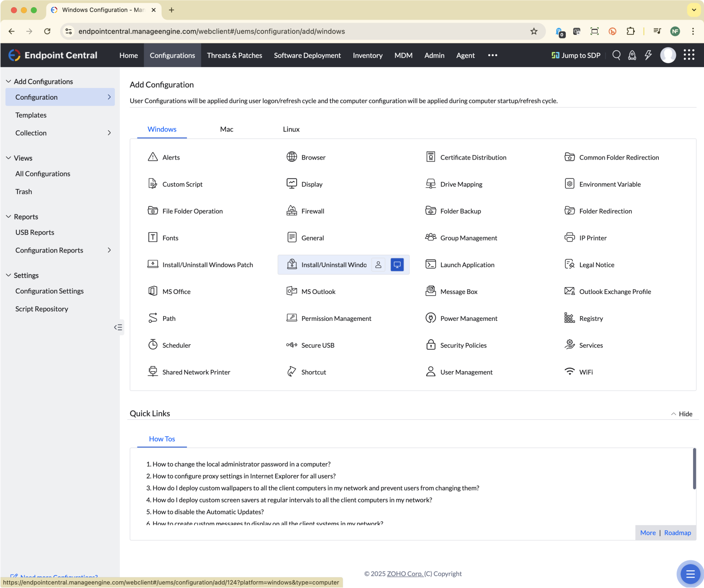
Task: Open the Alerts configuration icon
Action: [153, 157]
